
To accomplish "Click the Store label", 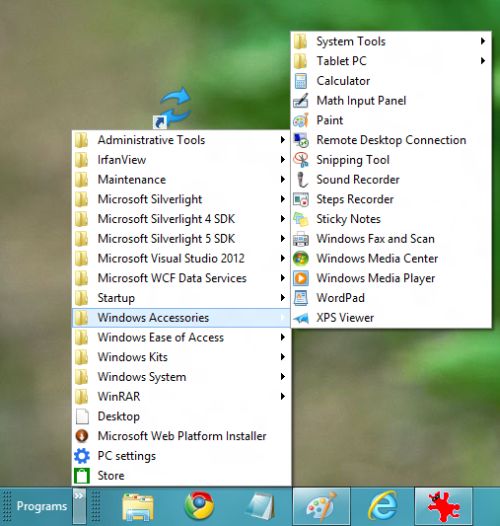I will click(111, 476).
